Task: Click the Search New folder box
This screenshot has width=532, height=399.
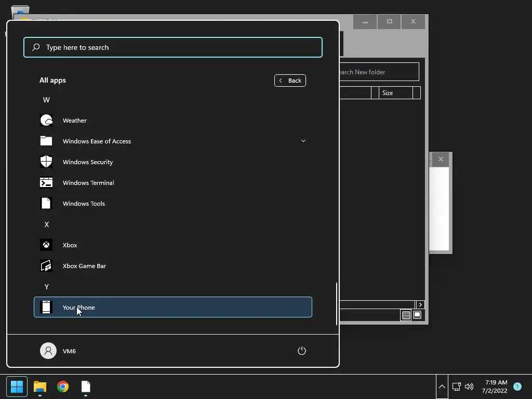Action: 379,72
